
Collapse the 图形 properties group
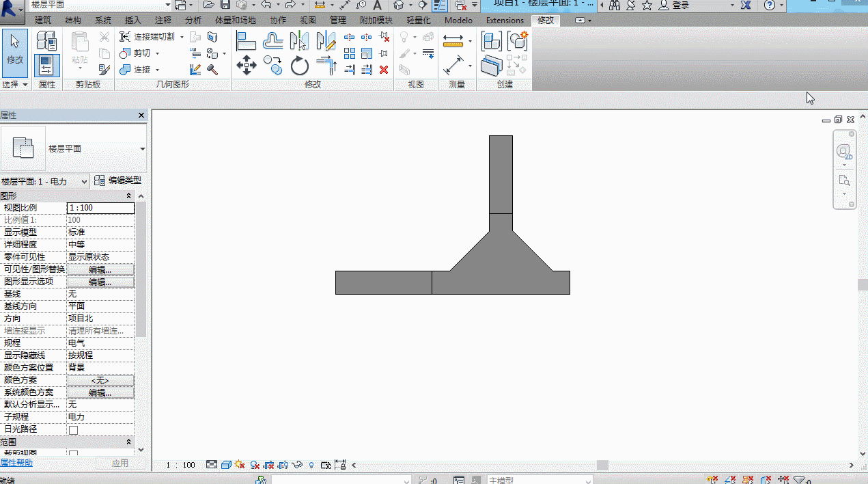129,196
